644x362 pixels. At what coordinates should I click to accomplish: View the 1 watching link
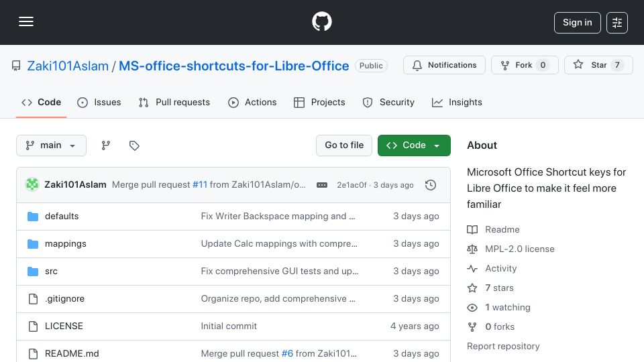(x=508, y=308)
